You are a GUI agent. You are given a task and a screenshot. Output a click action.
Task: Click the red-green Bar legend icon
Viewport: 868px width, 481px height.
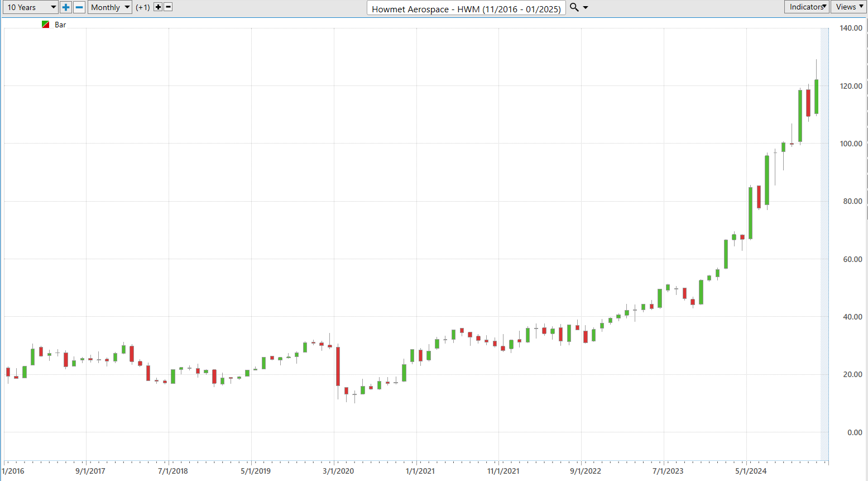pyautogui.click(x=46, y=25)
